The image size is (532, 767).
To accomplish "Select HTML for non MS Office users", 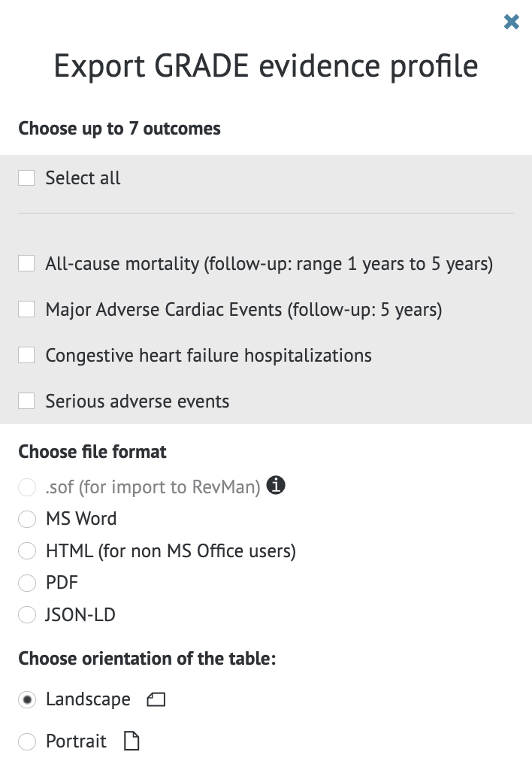I will (x=27, y=550).
